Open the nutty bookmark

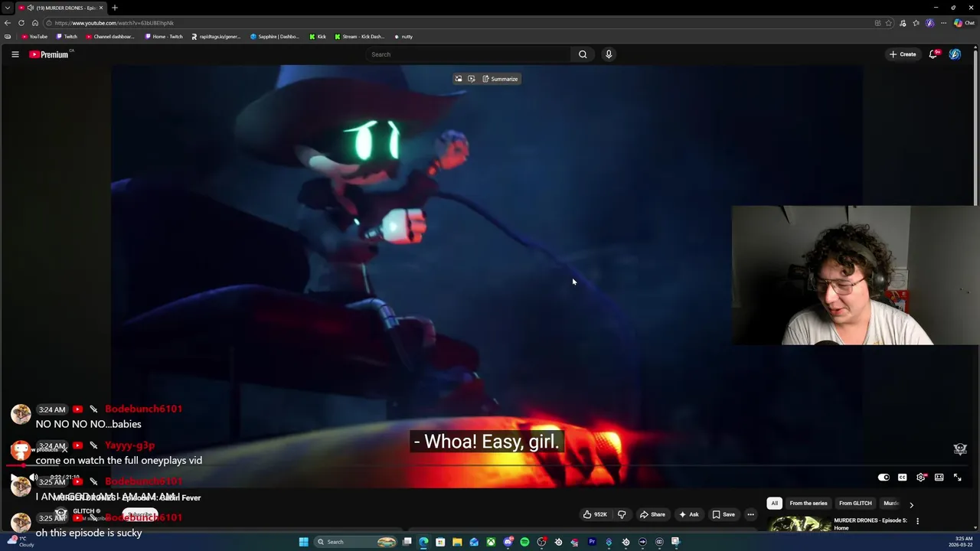(403, 37)
